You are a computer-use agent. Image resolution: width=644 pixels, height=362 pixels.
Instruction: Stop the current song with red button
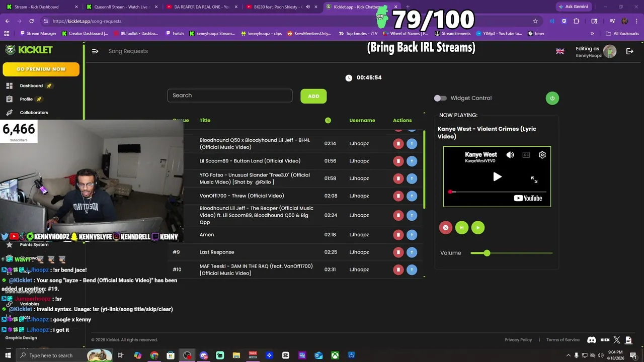(x=445, y=228)
